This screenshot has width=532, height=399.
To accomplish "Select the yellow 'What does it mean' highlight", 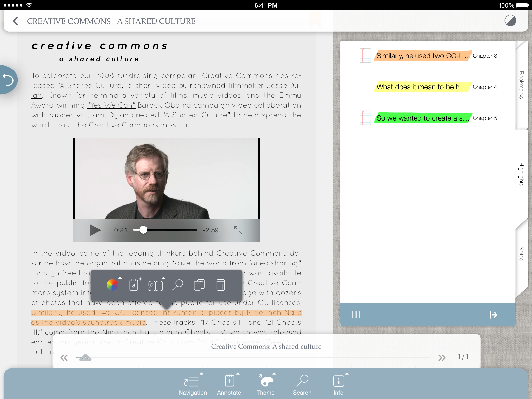I will point(423,87).
